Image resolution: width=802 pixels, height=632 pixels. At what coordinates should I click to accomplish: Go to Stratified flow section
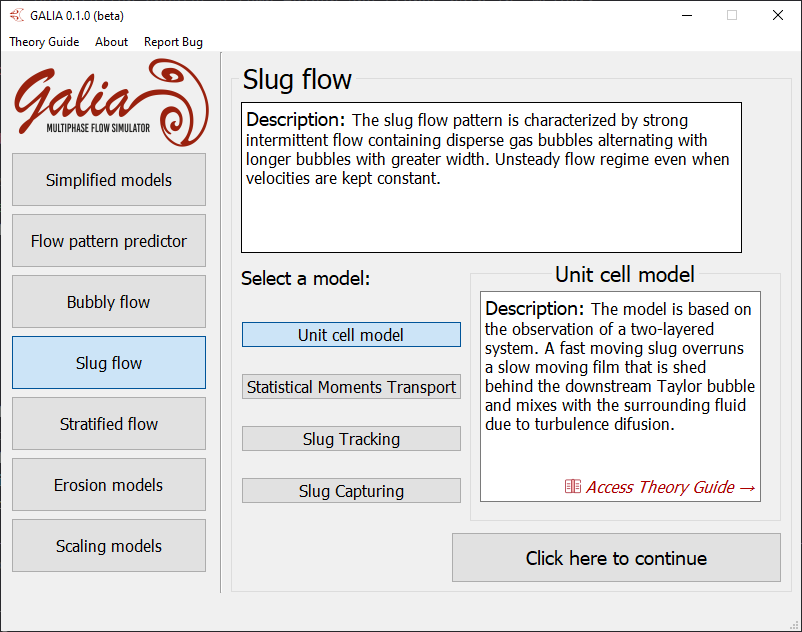(109, 424)
